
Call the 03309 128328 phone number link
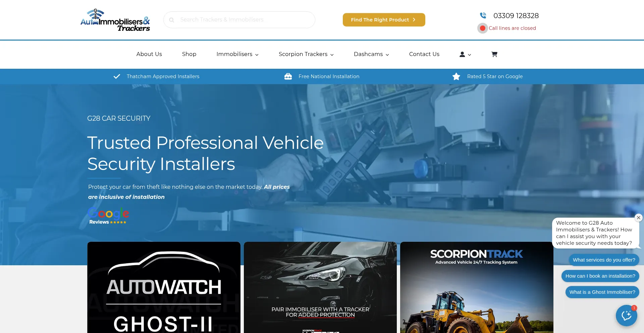tap(516, 16)
